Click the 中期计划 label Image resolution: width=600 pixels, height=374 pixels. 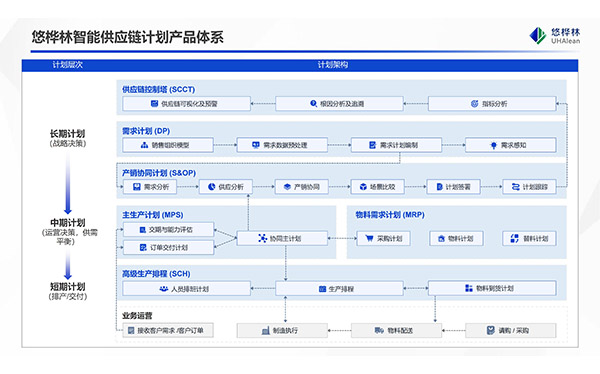[x=68, y=222]
